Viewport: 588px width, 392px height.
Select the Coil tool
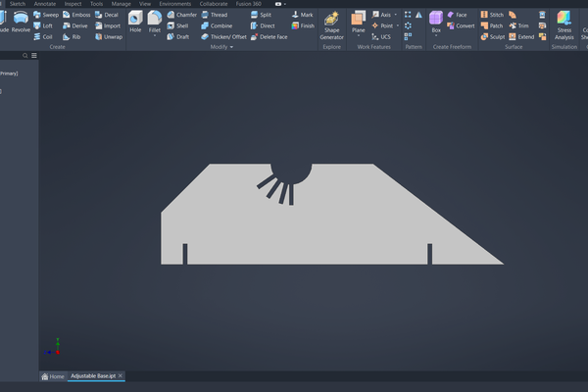click(x=43, y=37)
